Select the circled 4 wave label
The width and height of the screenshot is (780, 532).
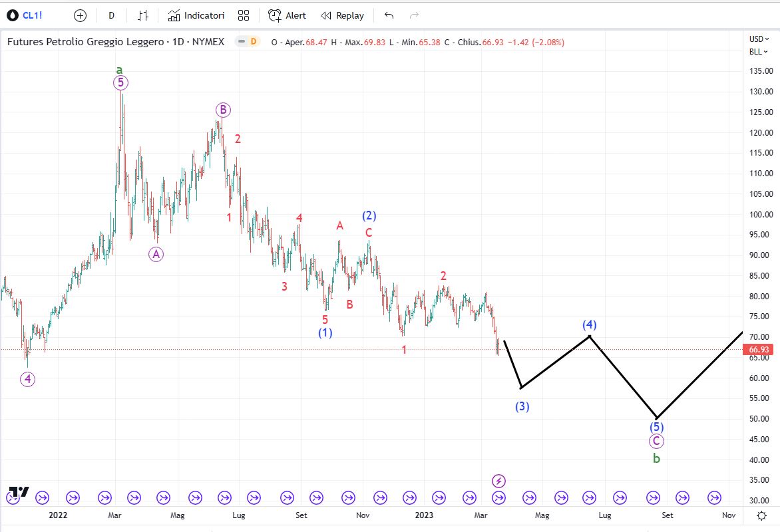coord(27,379)
